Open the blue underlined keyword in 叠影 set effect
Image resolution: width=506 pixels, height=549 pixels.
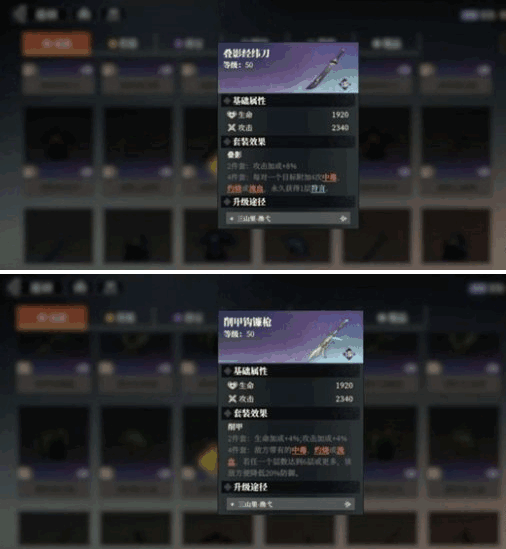pos(318,189)
